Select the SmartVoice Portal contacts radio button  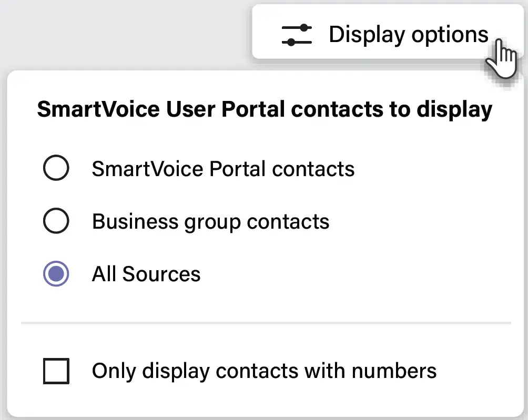[56, 168]
